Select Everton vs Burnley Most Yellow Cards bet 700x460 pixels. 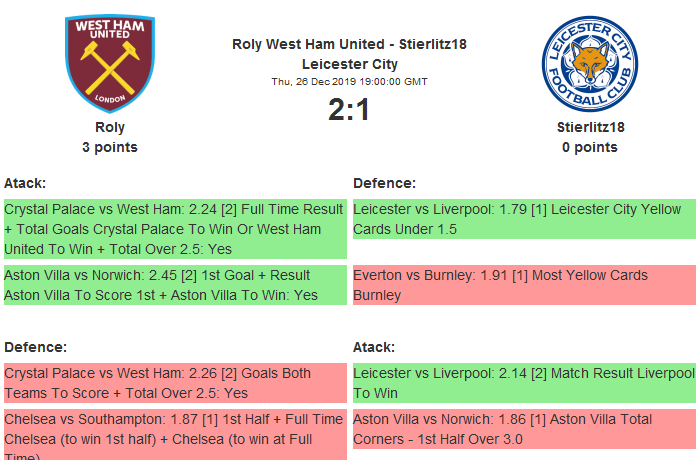[523, 285]
